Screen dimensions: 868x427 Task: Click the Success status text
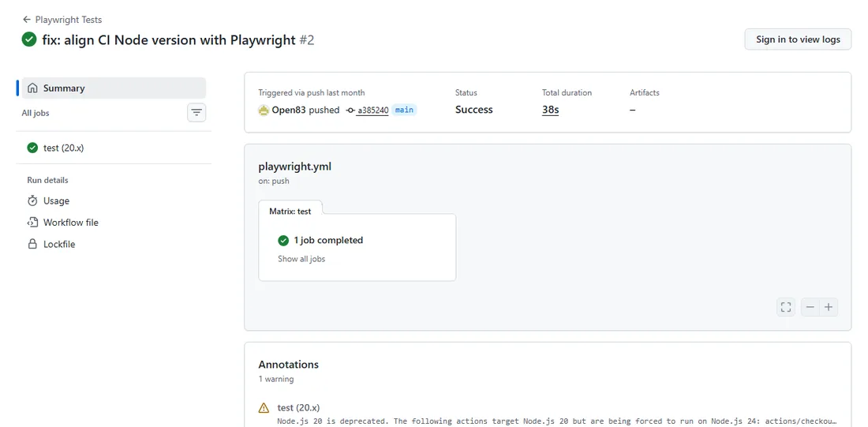tap(474, 110)
